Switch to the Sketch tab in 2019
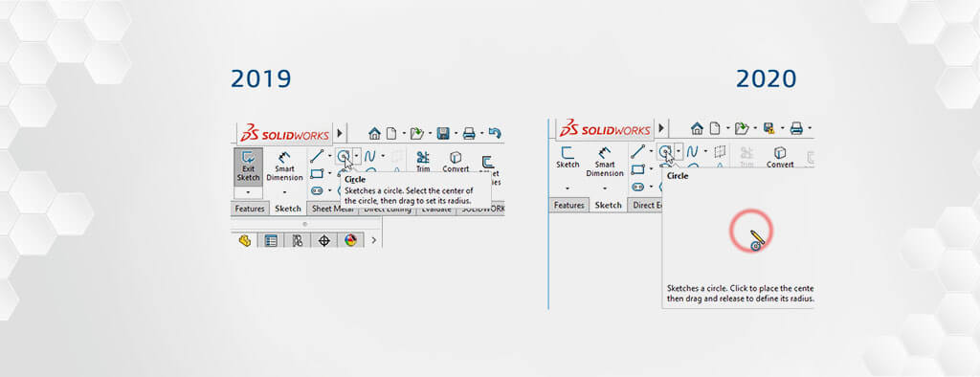Viewport: 980px width, 377px height. [288, 209]
